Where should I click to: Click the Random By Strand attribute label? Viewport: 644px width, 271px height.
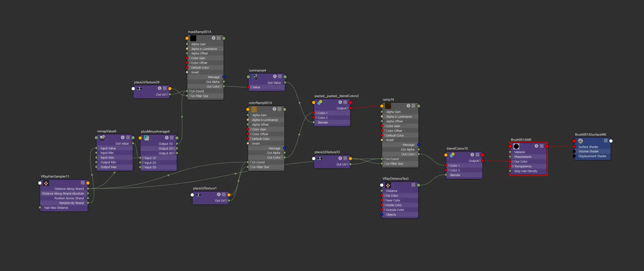click(71, 203)
